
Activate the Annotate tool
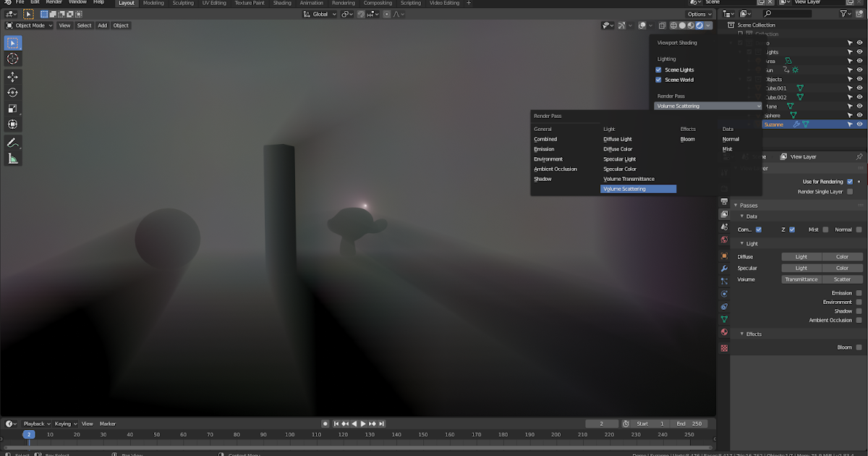pyautogui.click(x=12, y=142)
